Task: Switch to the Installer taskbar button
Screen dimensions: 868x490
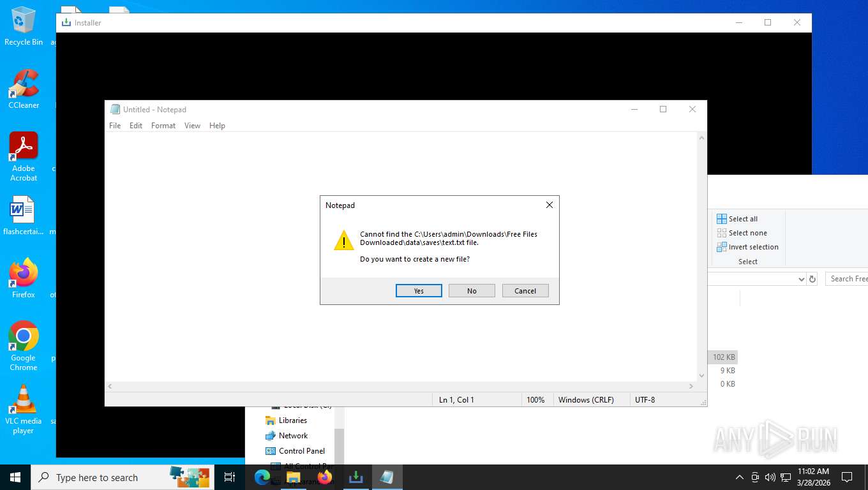Action: pos(356,477)
